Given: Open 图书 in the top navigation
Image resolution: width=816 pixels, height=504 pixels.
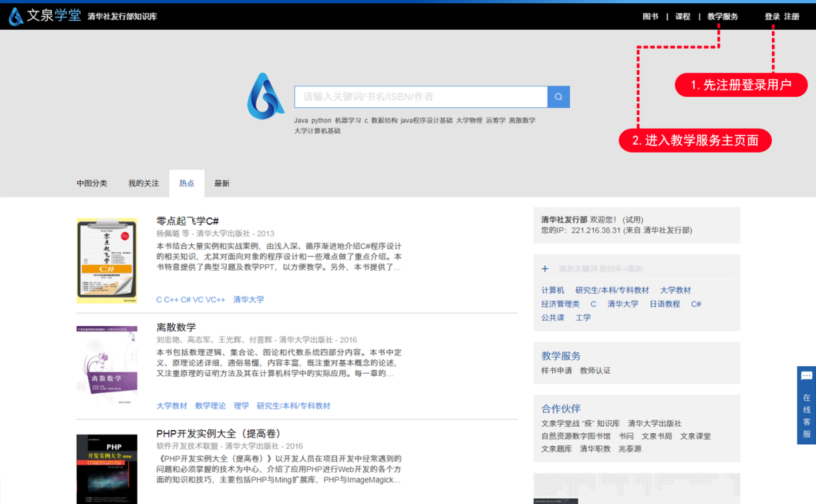Looking at the screenshot, I should click(650, 17).
